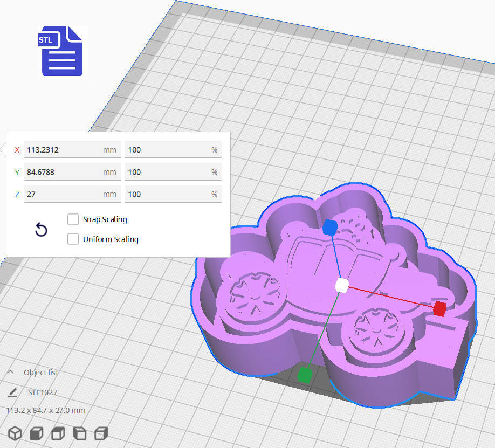Click the pencil edit icon beside STL1027
The image size is (495, 448).
click(x=12, y=392)
